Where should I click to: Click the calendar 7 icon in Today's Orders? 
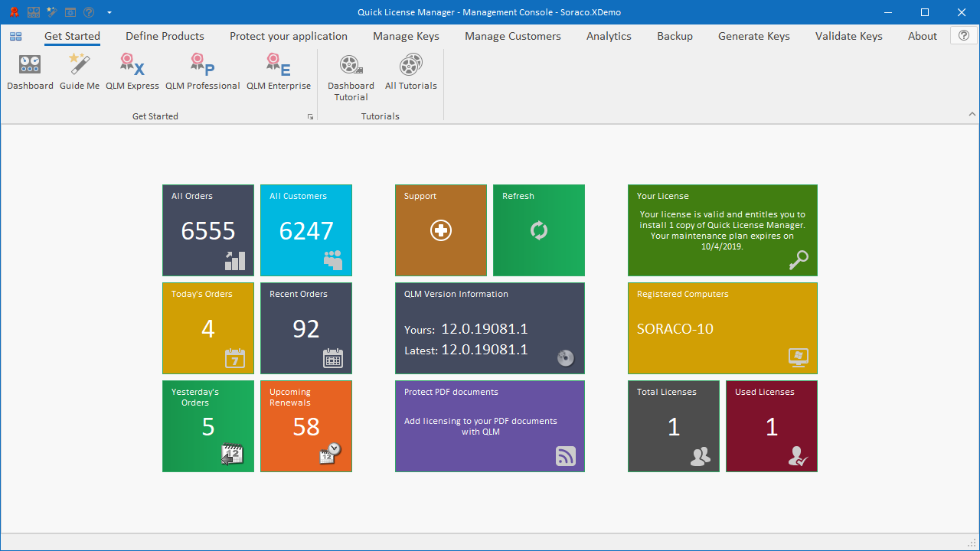(x=235, y=358)
